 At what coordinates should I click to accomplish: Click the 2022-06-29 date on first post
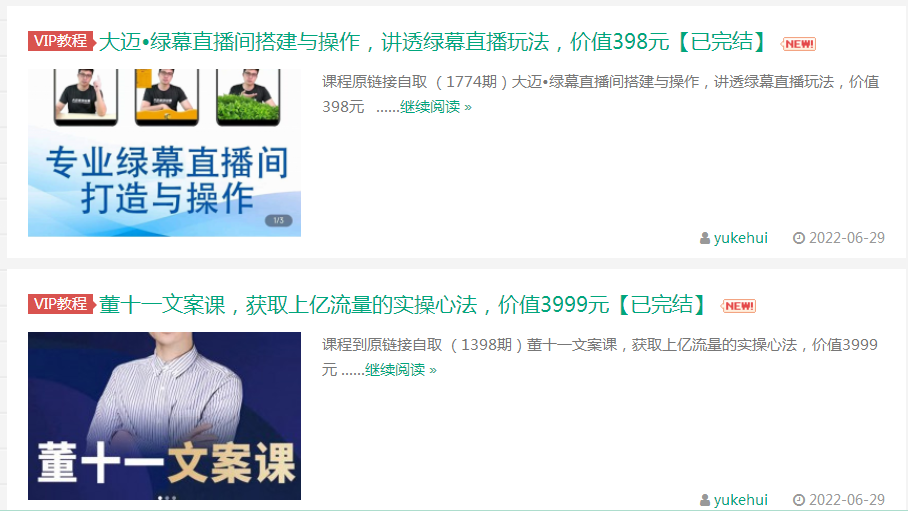point(847,238)
